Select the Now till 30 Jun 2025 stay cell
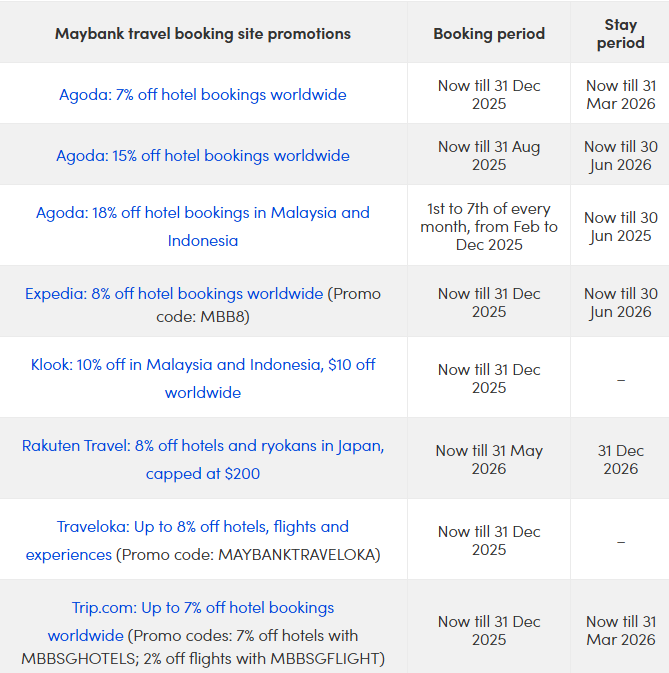Viewport: 669px width, 673px height. (621, 226)
